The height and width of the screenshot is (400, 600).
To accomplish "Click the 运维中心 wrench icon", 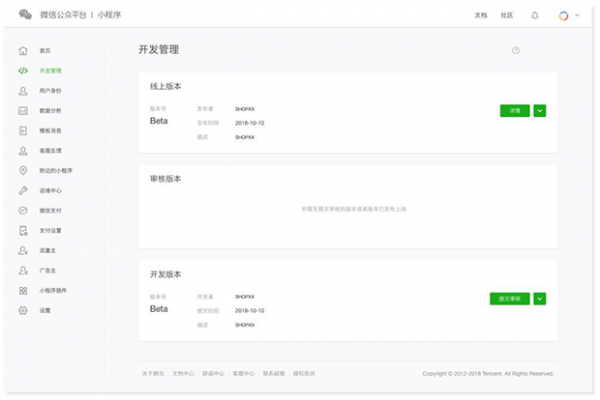I will [23, 191].
